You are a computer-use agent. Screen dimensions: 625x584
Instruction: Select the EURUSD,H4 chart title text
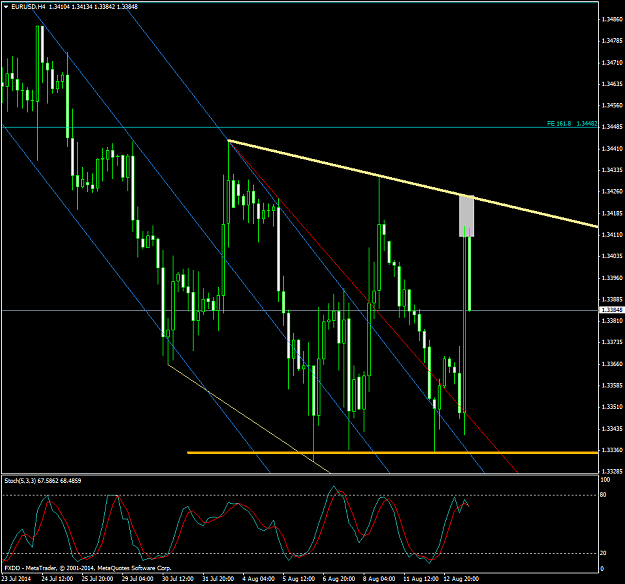(x=28, y=7)
